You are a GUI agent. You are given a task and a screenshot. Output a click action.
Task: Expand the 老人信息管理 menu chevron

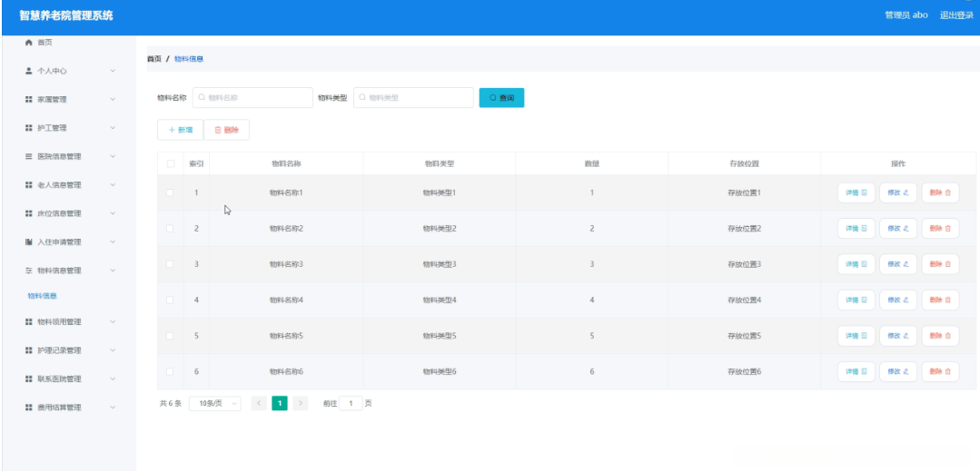click(x=113, y=185)
